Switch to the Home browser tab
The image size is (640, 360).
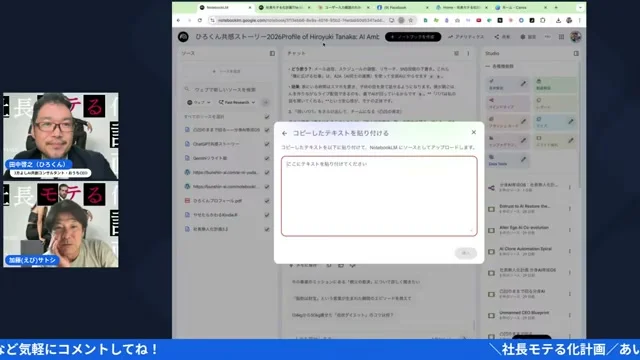click(x=461, y=7)
